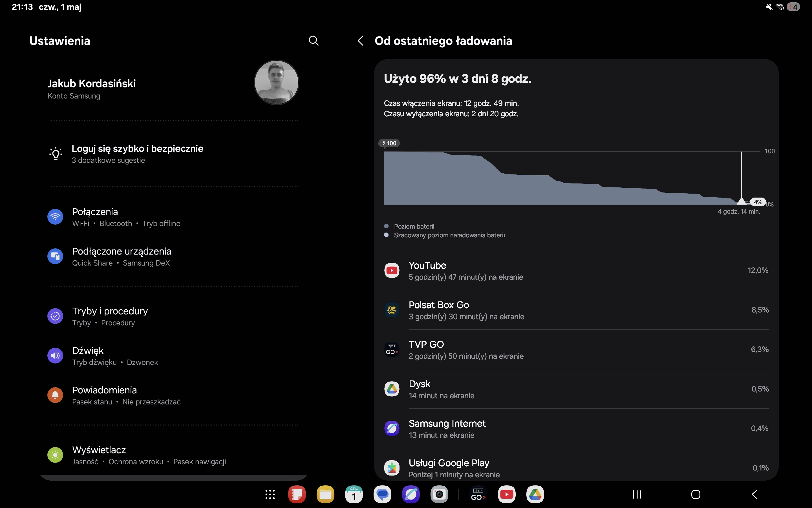This screenshot has height=508, width=812.
Task: Tap the 4 godz. 14 min. estimate
Action: (x=739, y=212)
